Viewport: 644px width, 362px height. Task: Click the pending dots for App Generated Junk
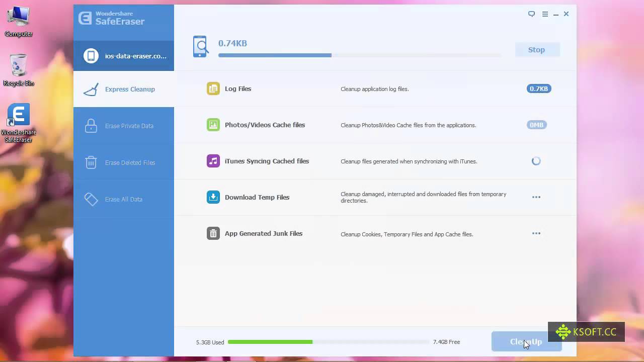[x=536, y=233]
